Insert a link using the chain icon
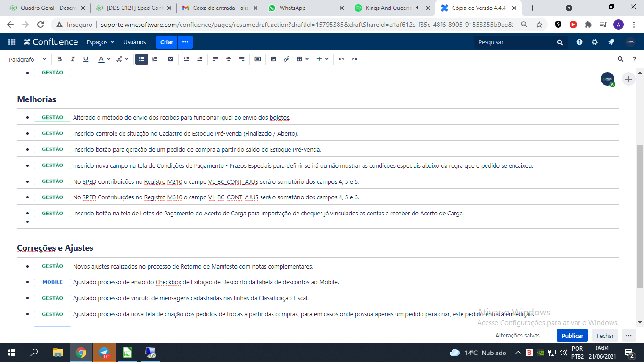Viewport: 644px width, 362px height. click(x=286, y=59)
